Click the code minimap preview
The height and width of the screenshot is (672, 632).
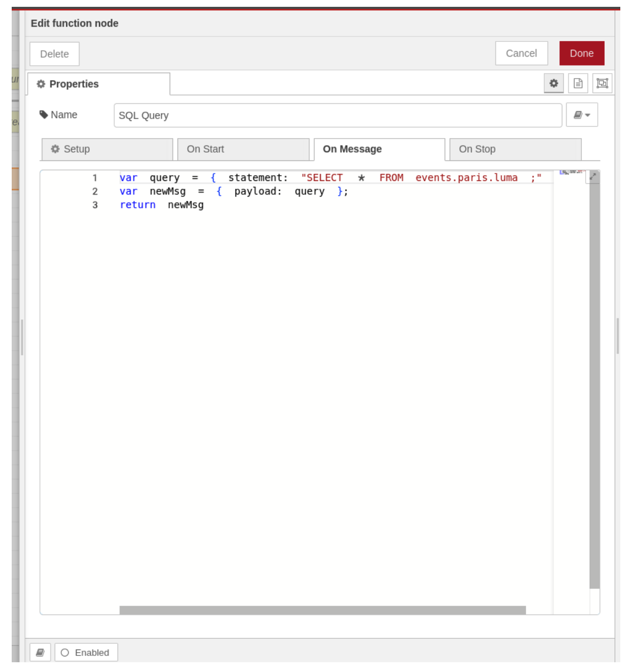click(571, 172)
